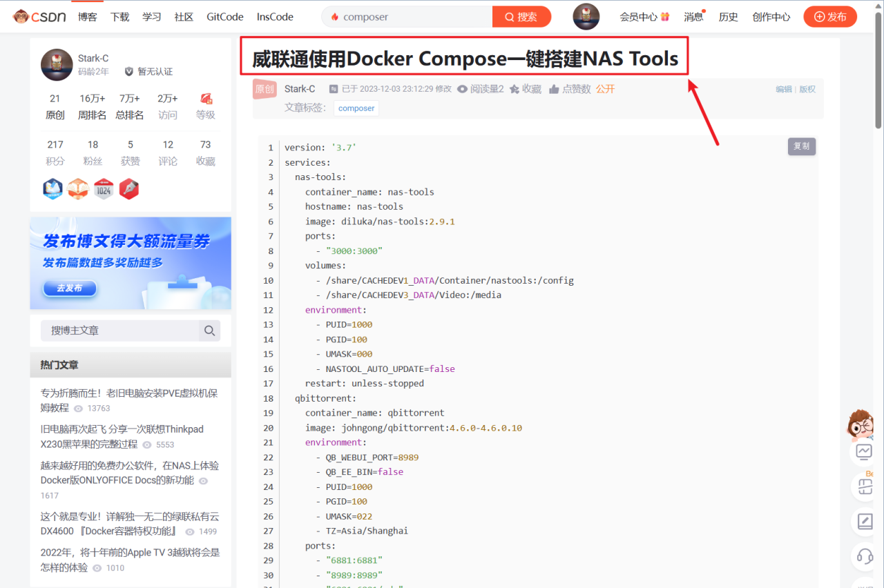Click the headset support icon in the floating sidebar
This screenshot has height=588, width=884.
click(x=865, y=556)
